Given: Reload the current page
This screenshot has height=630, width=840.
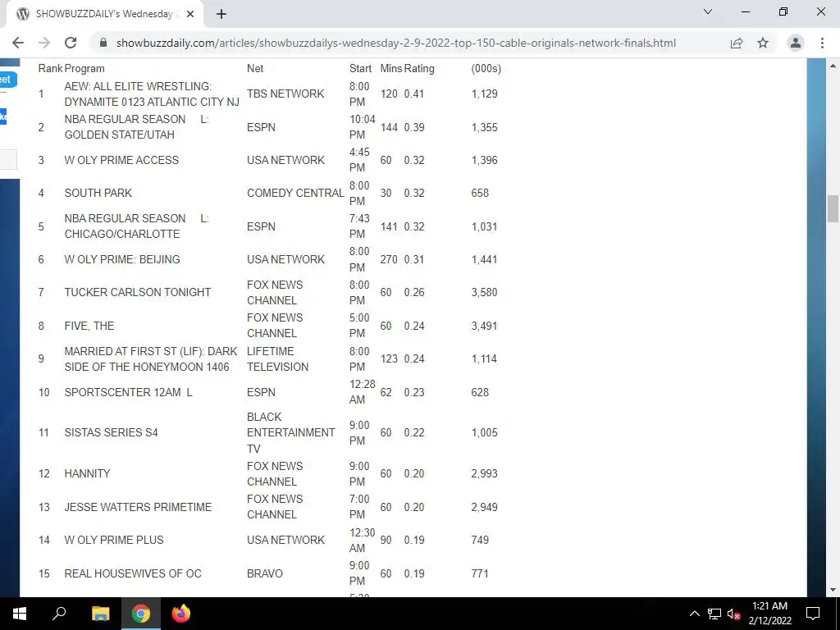Looking at the screenshot, I should coord(71,43).
